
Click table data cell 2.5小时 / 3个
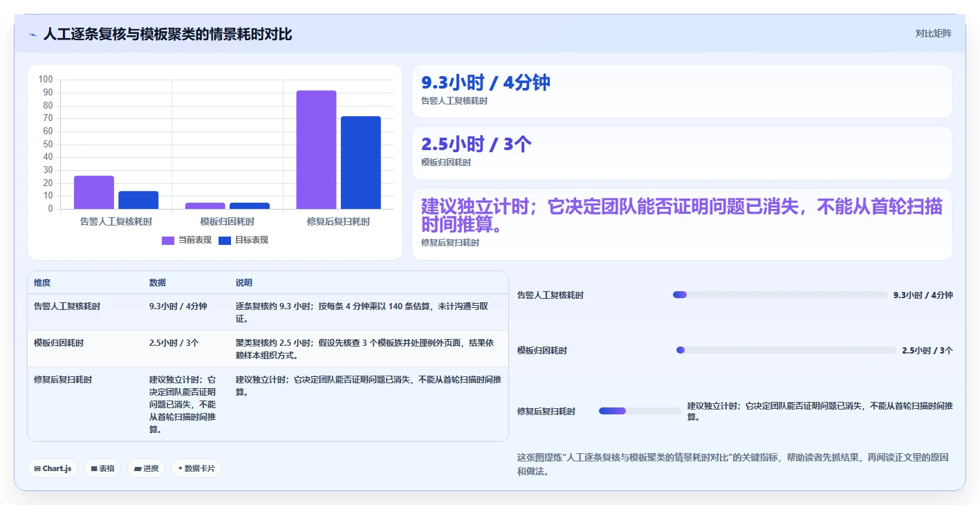tap(174, 342)
